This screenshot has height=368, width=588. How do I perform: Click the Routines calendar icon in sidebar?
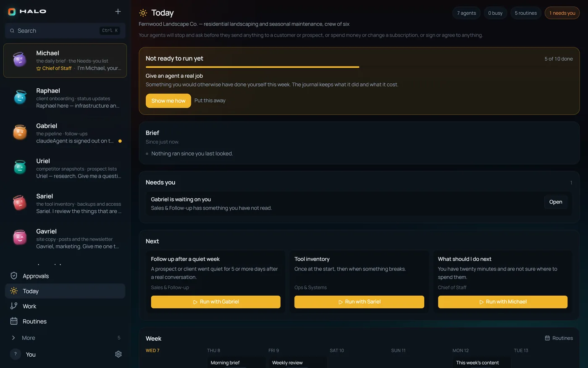point(14,321)
